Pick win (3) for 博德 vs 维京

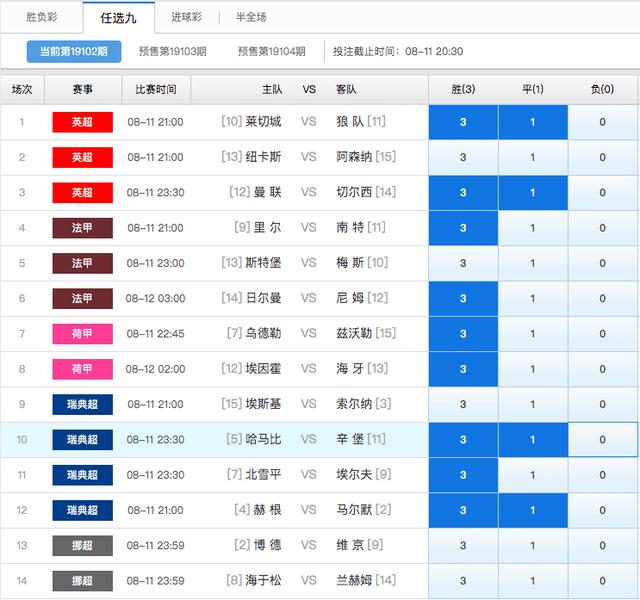[463, 546]
